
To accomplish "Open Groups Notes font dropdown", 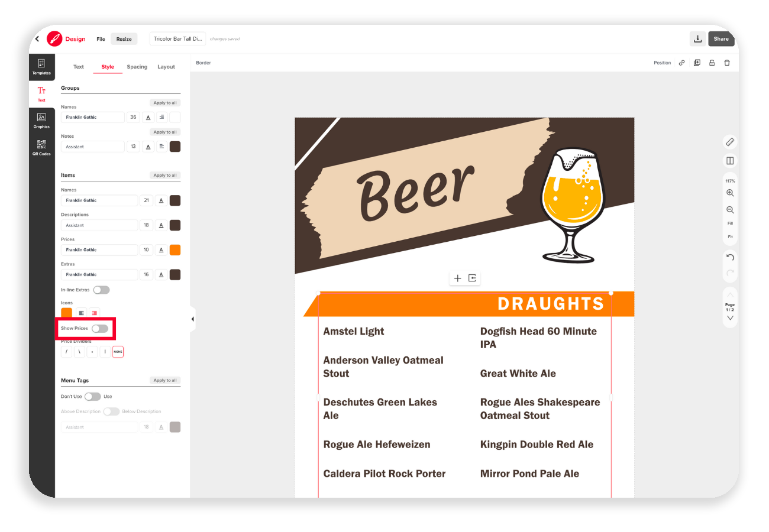I will pos(93,147).
